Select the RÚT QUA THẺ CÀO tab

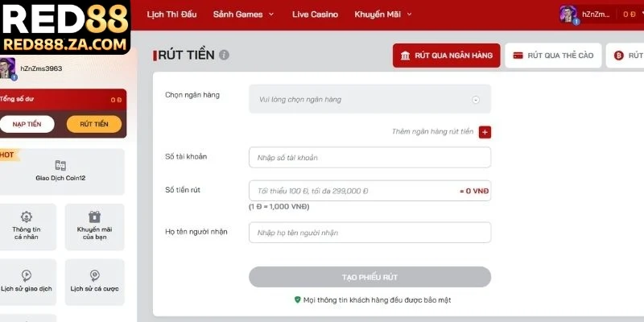[x=553, y=56]
